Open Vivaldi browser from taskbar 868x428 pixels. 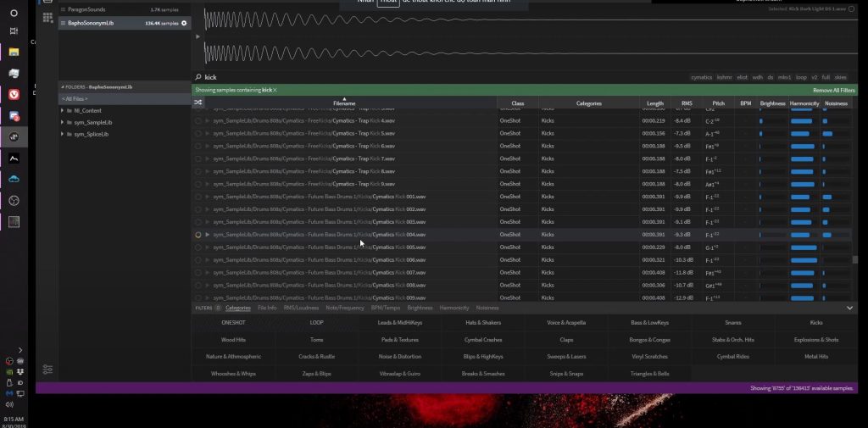coord(14,95)
